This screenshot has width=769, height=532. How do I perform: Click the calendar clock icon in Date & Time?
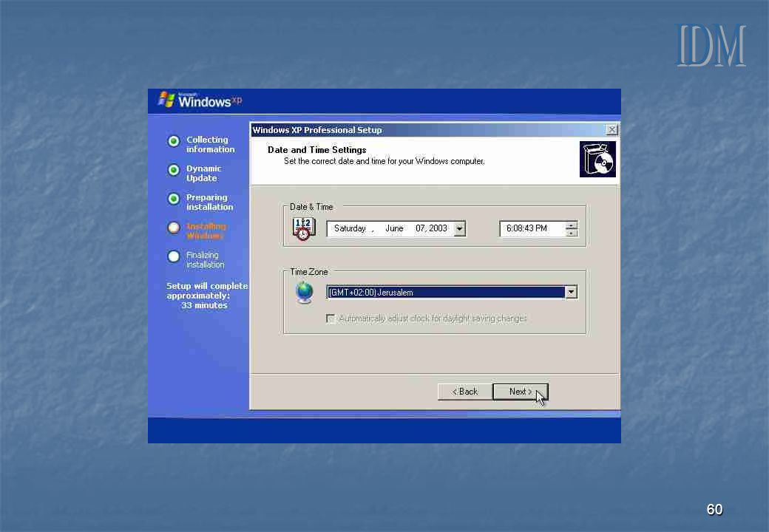click(304, 229)
